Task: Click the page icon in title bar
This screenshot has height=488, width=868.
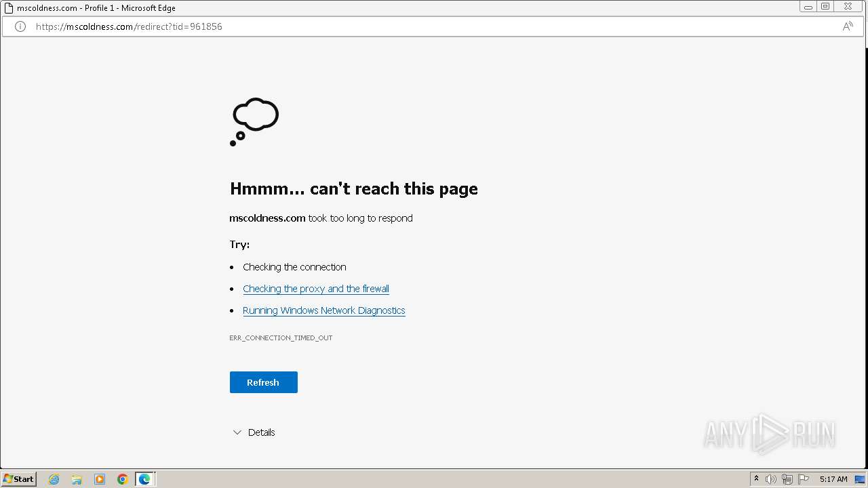Action: pyautogui.click(x=9, y=8)
